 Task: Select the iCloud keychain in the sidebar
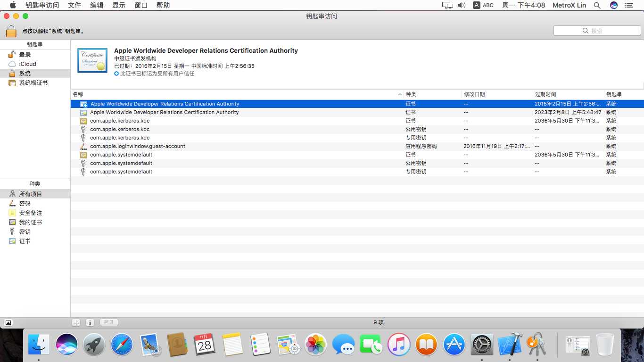click(x=35, y=64)
